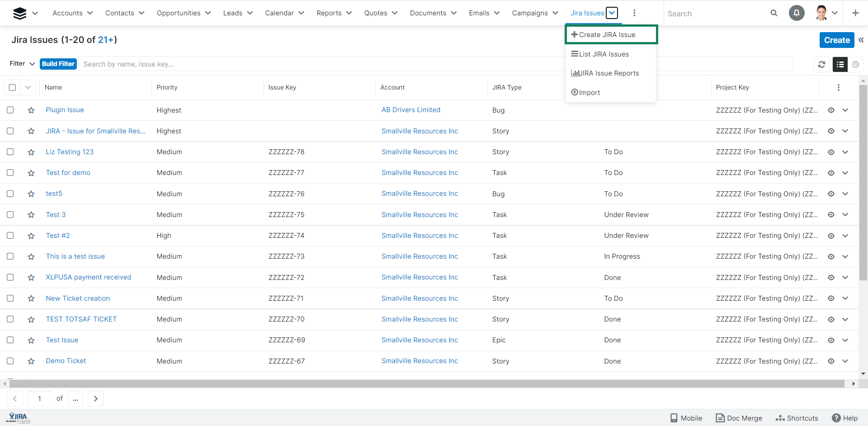Star the Plugin Issue record
This screenshot has width=868, height=426.
coord(31,110)
